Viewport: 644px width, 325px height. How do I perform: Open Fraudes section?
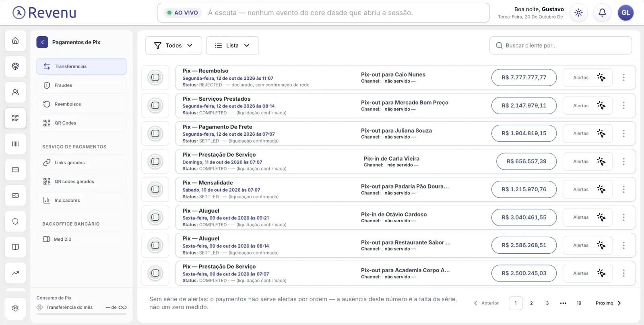(81, 85)
